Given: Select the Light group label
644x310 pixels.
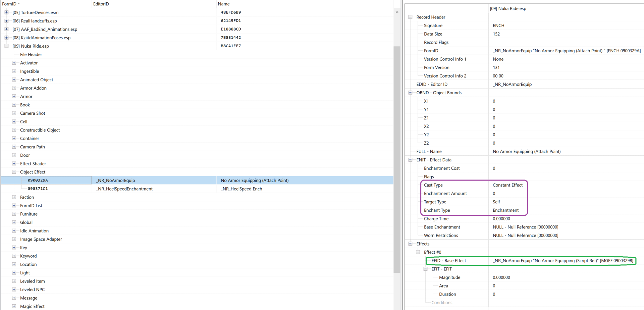Looking at the screenshot, I should 25,272.
